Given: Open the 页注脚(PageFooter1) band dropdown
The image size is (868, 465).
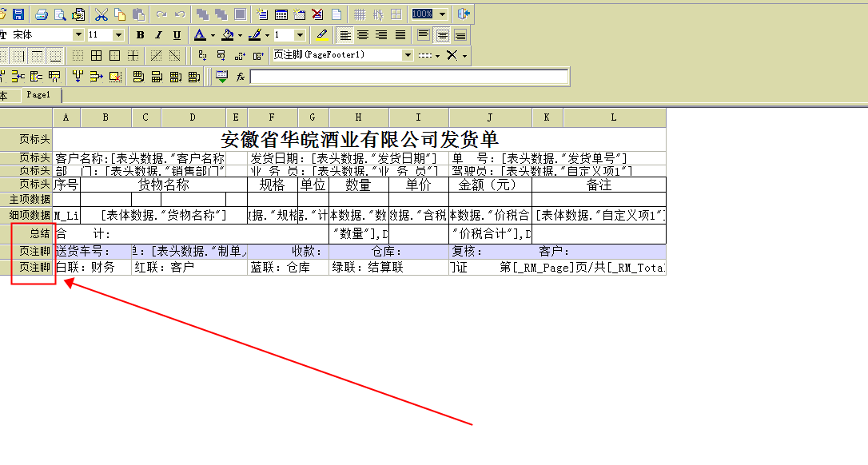Looking at the screenshot, I should coord(408,55).
